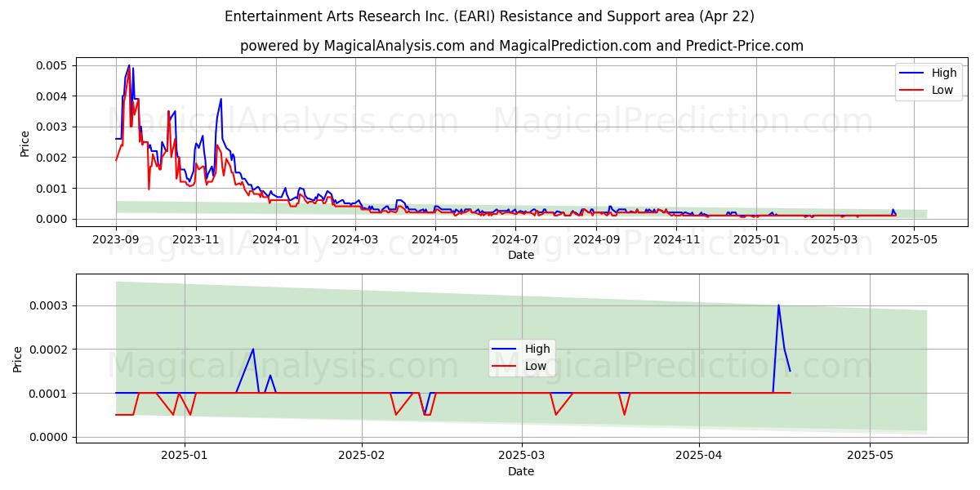Screen dimensions: 980x490
Task: Click the '0.0003' tick label on bottom chart
Action: (50, 305)
